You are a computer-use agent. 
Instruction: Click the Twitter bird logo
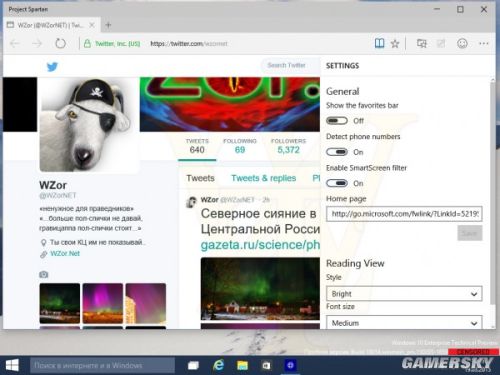coord(52,67)
